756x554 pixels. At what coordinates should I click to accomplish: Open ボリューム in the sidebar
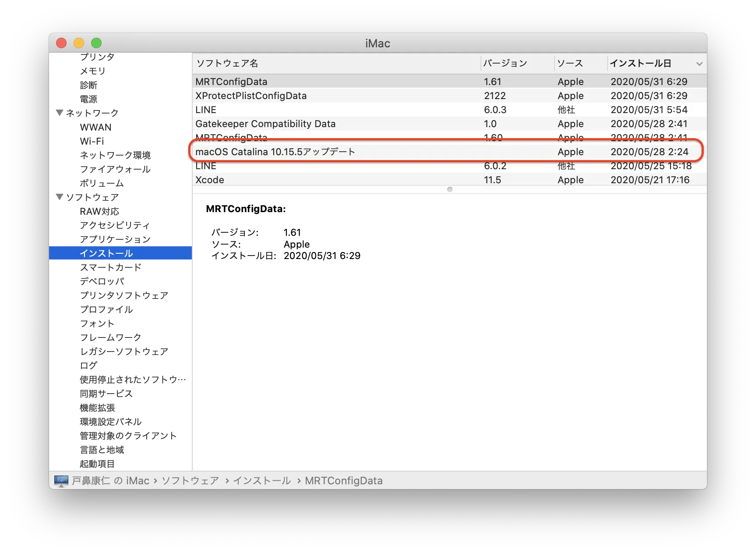pos(102,183)
